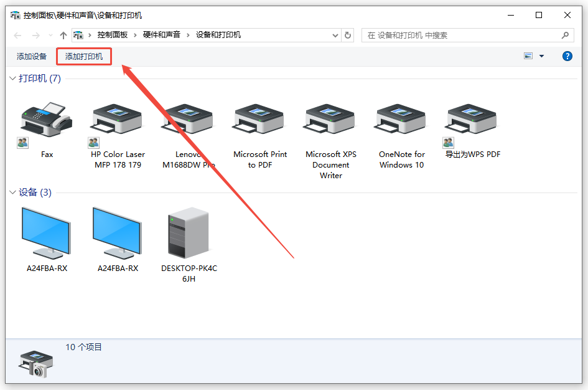This screenshot has width=588, height=390.
Task: Open the view options dropdown arrow
Action: click(x=541, y=56)
